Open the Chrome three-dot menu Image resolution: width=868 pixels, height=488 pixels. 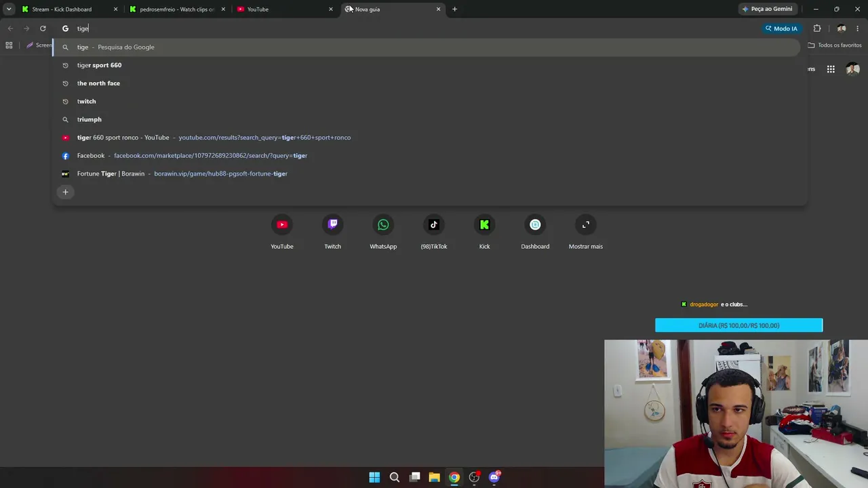[857, 28]
